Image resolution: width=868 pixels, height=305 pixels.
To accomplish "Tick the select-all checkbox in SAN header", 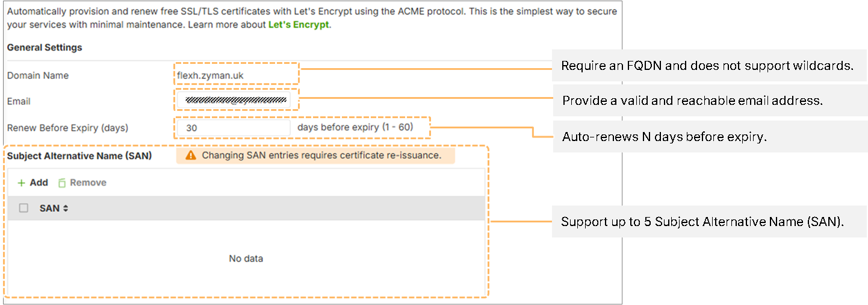I will 24,208.
